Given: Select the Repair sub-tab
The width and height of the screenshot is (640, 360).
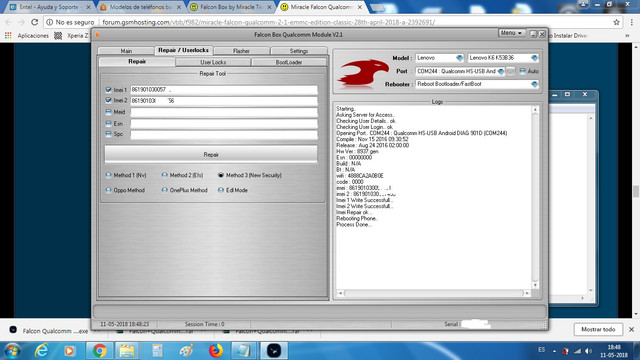Looking at the screenshot, I should pos(137,62).
